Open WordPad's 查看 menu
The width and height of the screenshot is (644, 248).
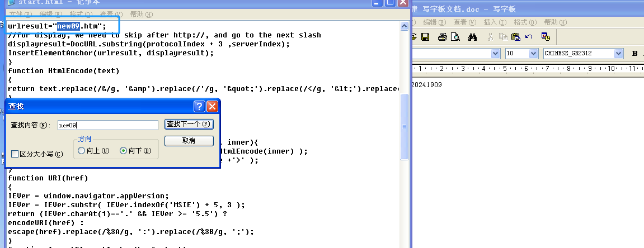(x=464, y=22)
